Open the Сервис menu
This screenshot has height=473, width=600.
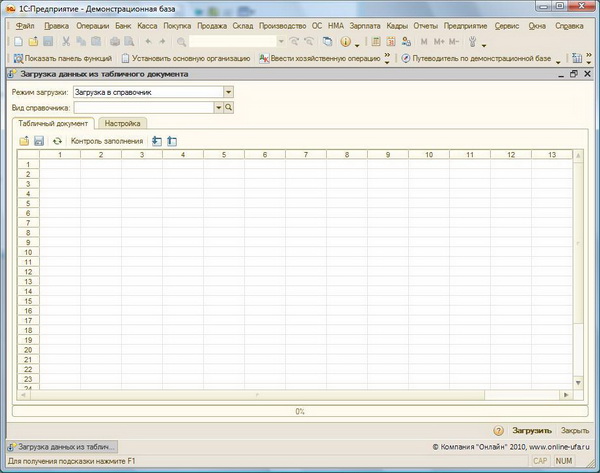(x=507, y=26)
